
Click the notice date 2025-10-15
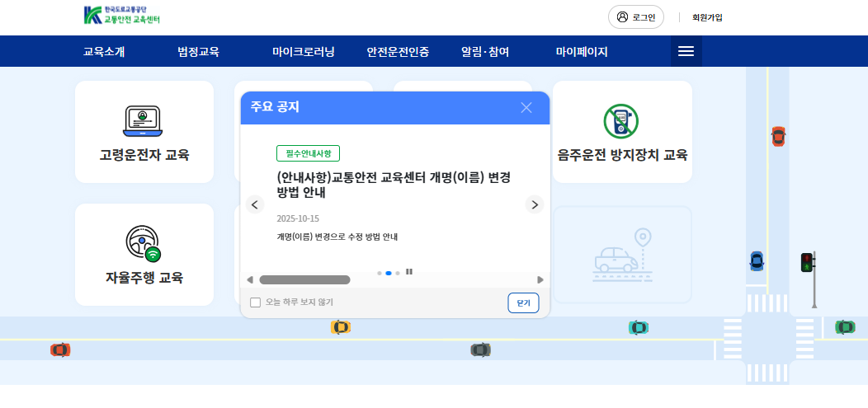tap(298, 218)
